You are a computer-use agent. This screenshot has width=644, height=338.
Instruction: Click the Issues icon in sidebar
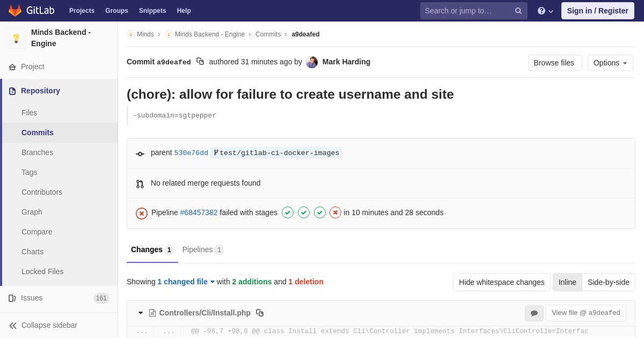point(12,298)
